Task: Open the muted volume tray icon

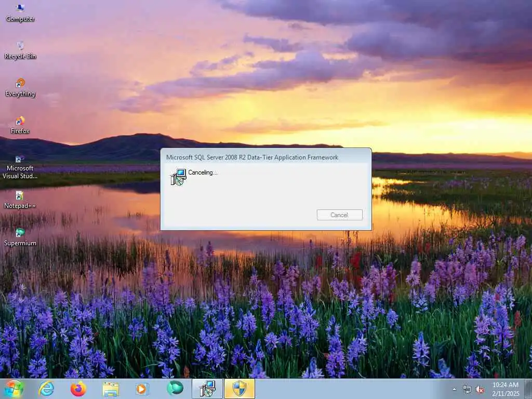Action: pos(480,390)
